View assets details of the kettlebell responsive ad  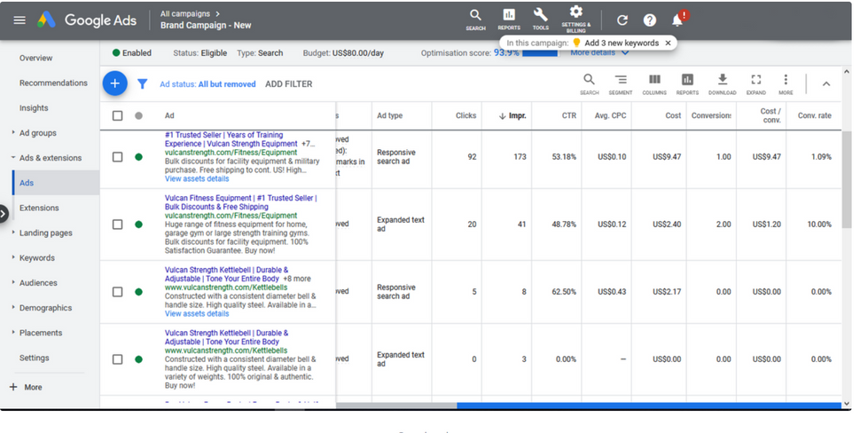197,313
